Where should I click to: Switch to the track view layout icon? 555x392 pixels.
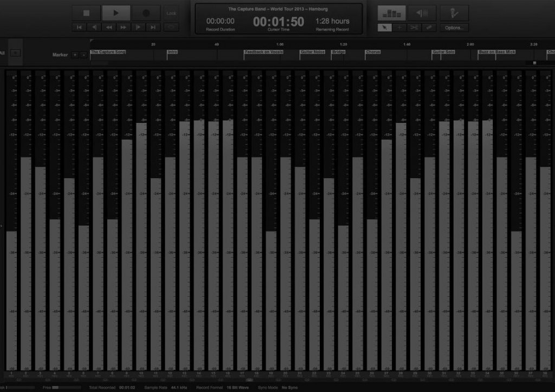(x=422, y=14)
